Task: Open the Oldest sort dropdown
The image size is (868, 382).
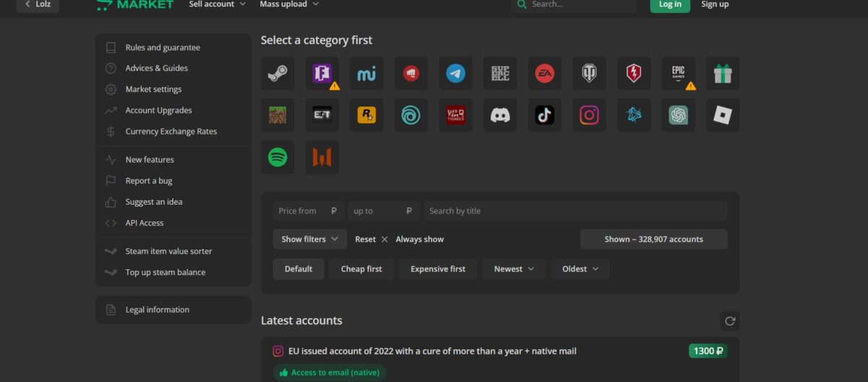Action: point(580,269)
